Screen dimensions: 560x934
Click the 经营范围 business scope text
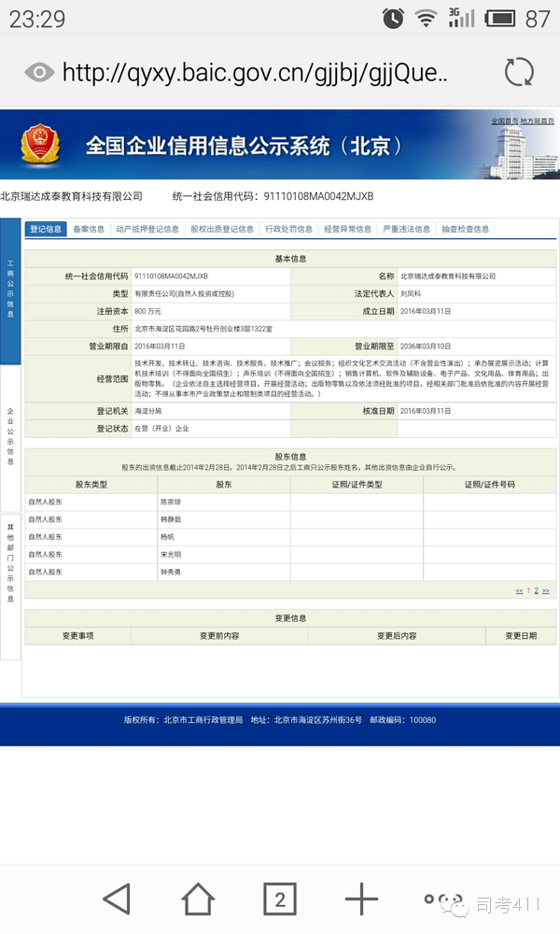342,378
